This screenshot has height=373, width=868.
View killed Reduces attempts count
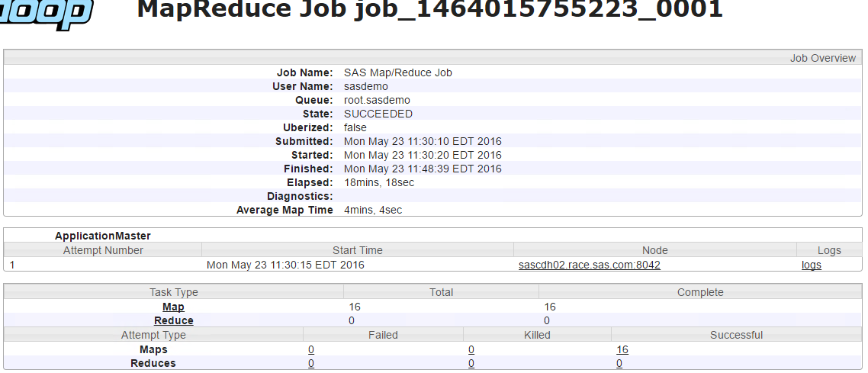pos(471,363)
